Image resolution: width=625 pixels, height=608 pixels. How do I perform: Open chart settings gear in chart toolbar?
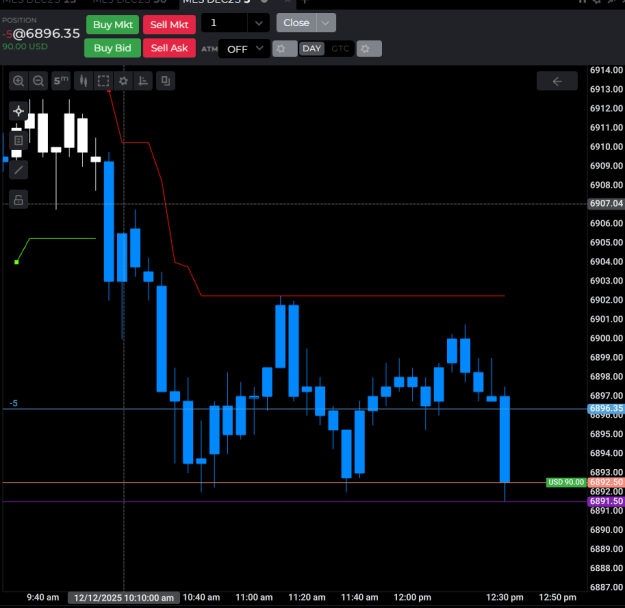[124, 81]
